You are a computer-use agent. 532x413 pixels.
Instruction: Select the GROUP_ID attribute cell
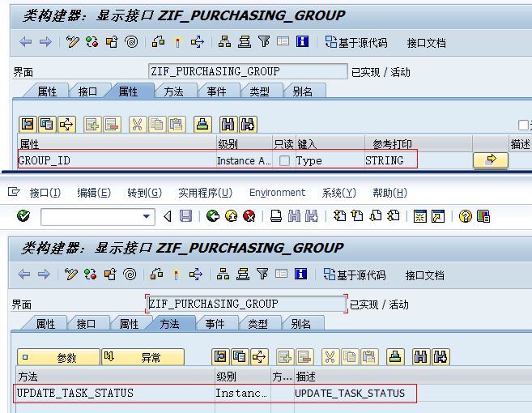point(117,160)
